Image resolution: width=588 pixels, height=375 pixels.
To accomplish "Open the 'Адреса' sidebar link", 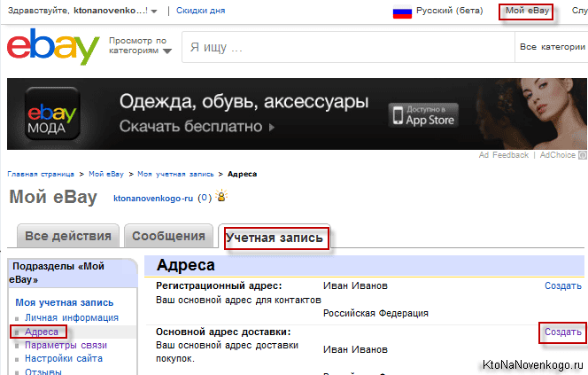I will (x=42, y=332).
